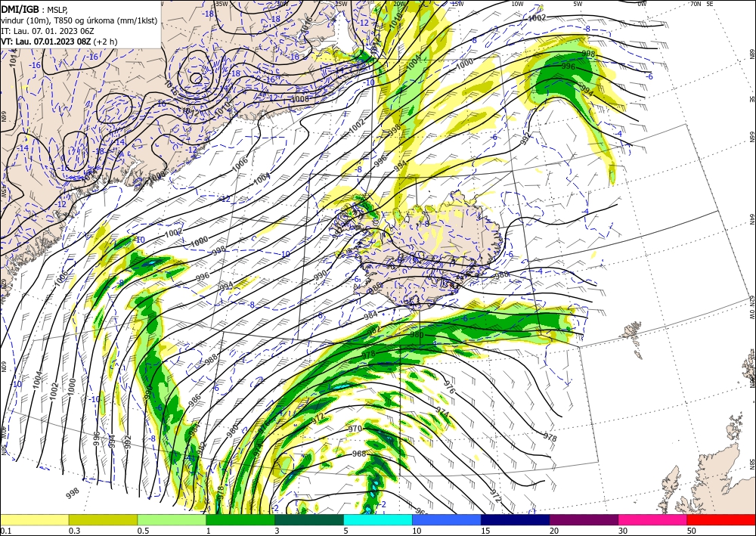Select the green 1–3 mm legend swatch
756x536 pixels.
click(x=240, y=519)
